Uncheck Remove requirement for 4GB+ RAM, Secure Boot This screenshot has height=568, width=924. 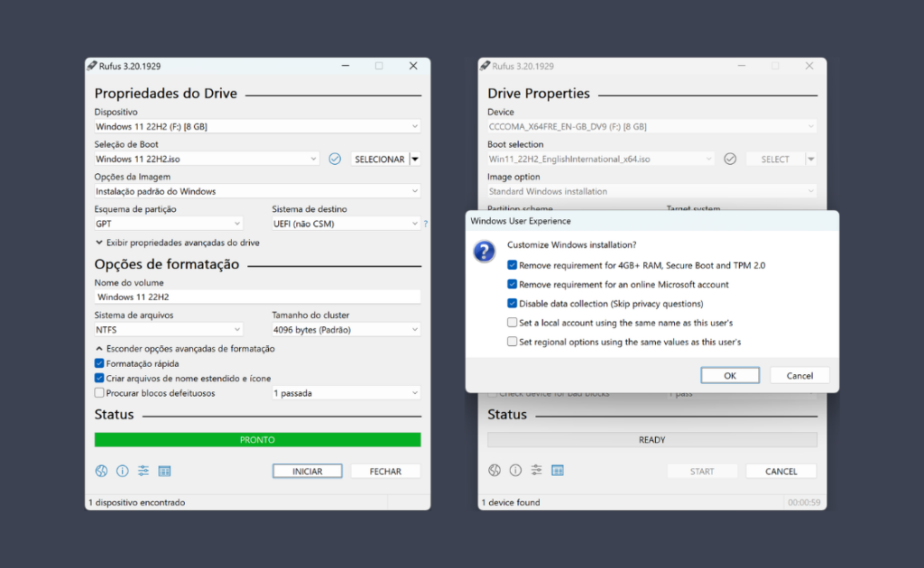click(513, 265)
